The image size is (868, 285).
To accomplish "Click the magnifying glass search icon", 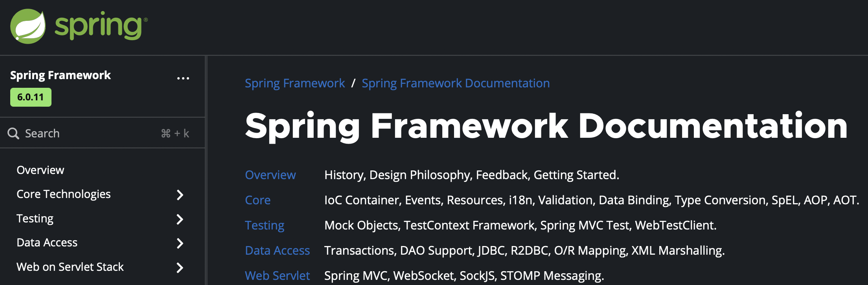I will tap(13, 133).
